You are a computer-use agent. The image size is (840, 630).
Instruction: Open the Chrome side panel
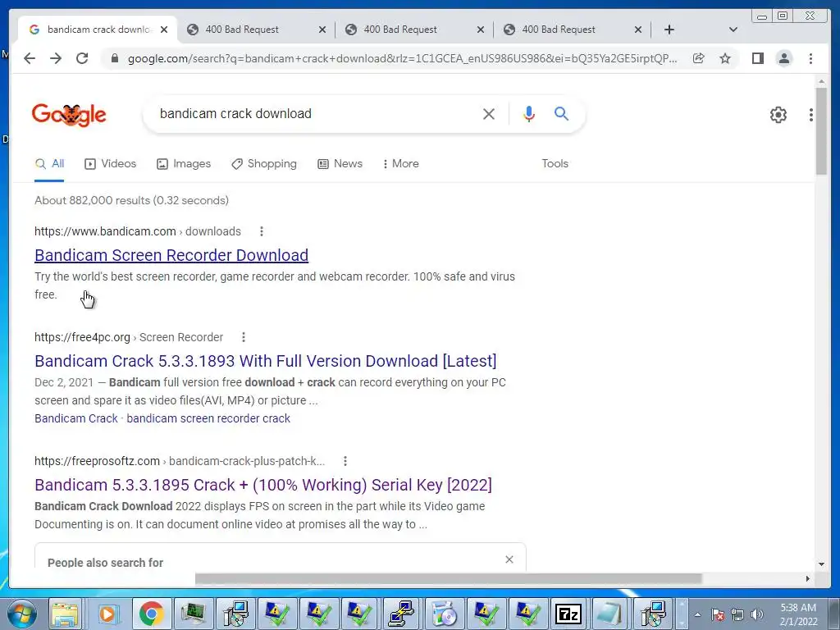[757, 58]
